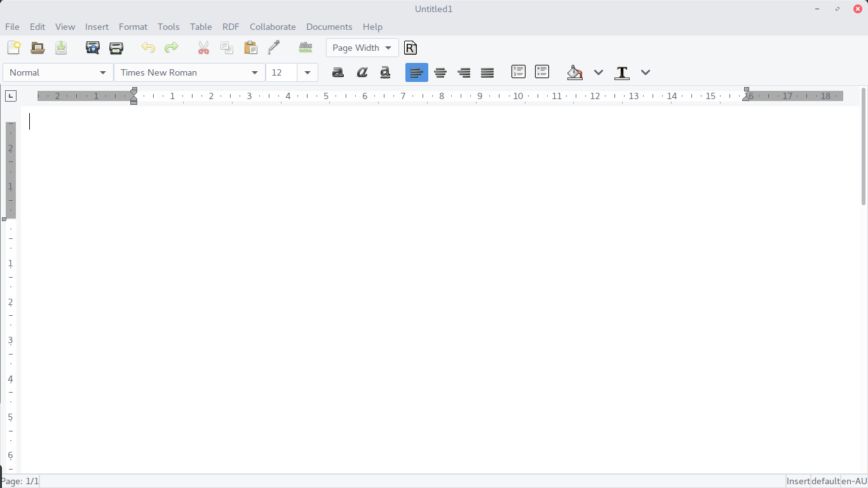Click the tab stop type selector on ruler
868x488 pixels.
pyautogui.click(x=10, y=96)
